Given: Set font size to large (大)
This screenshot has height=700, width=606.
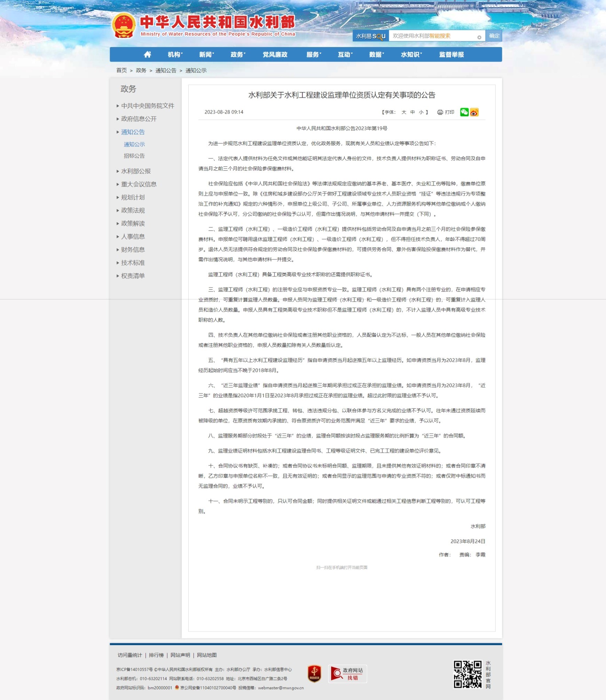Looking at the screenshot, I should (404, 112).
